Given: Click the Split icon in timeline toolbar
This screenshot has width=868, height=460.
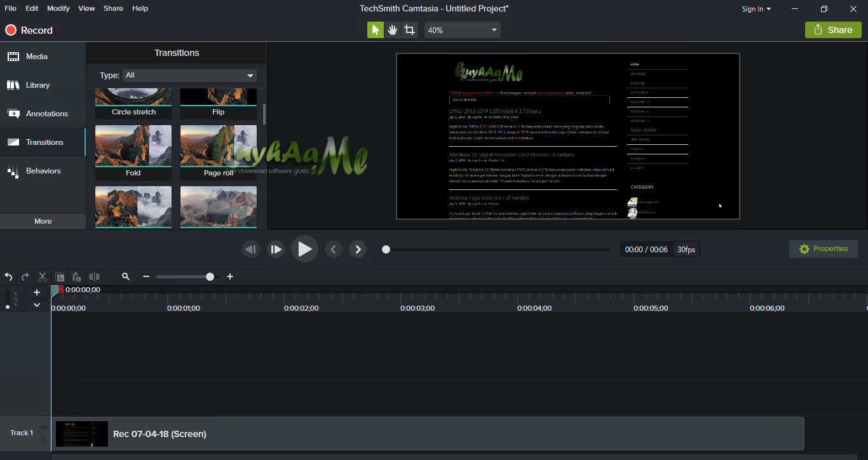Looking at the screenshot, I should (x=94, y=276).
